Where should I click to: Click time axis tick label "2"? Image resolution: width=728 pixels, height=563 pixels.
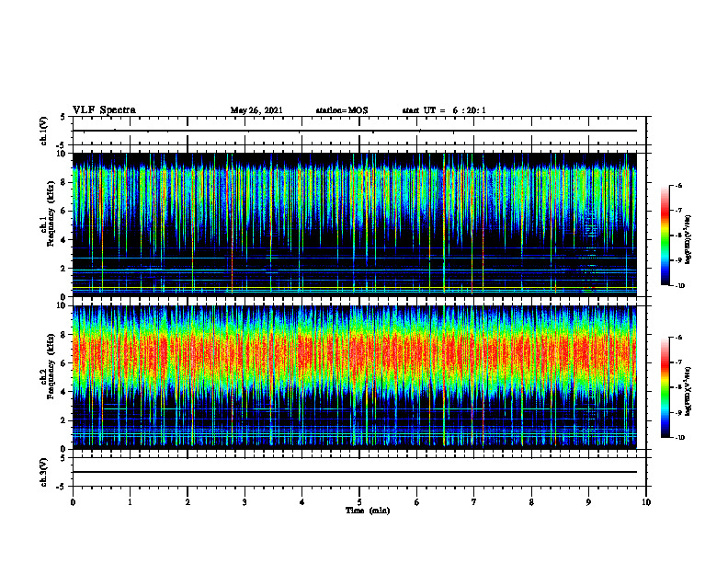pyautogui.click(x=188, y=501)
